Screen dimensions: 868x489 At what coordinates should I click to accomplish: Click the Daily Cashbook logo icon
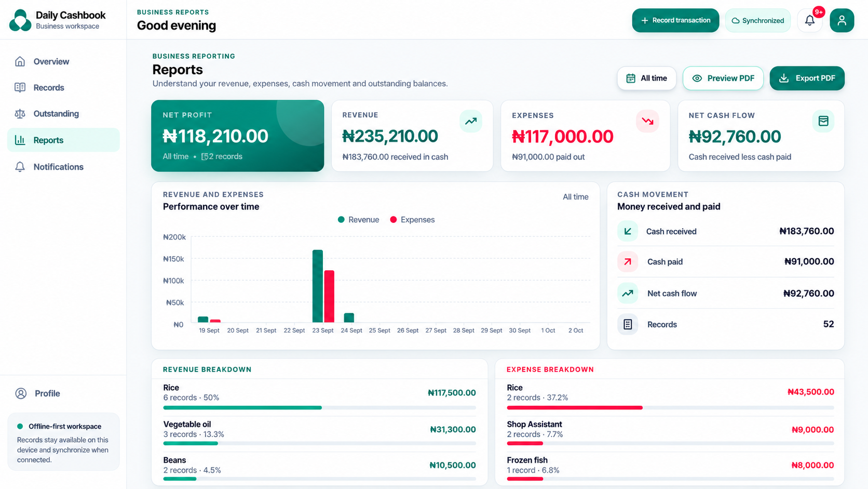pyautogui.click(x=20, y=20)
